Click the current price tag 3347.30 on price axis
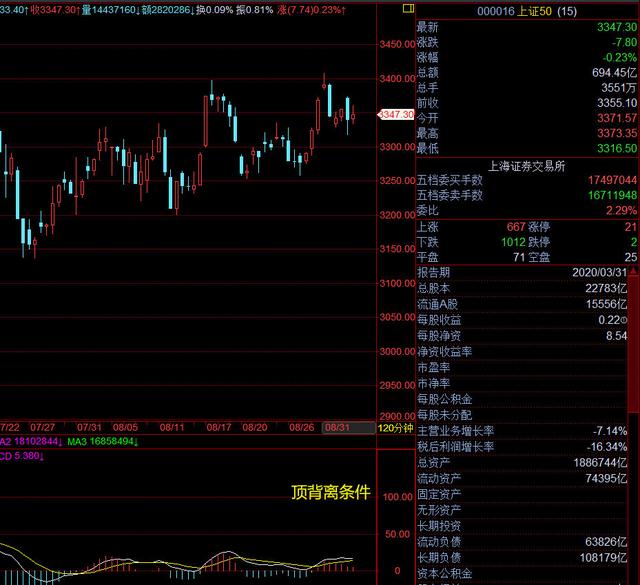640x585 pixels. pyautogui.click(x=396, y=114)
